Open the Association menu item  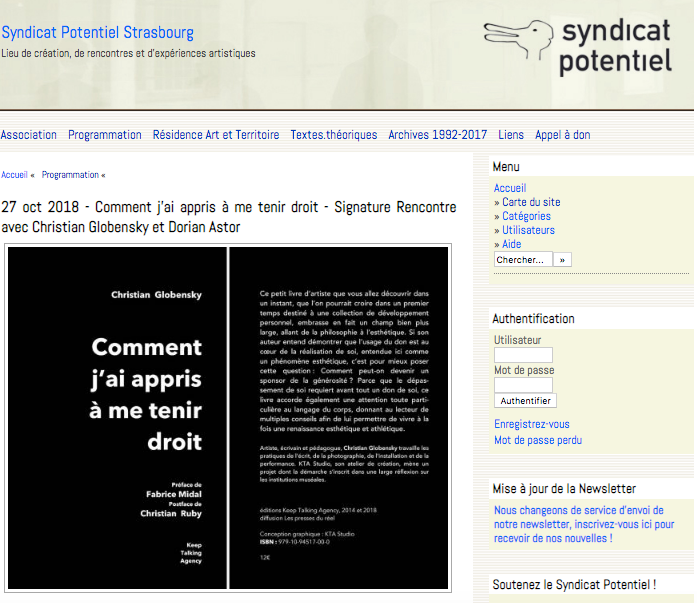coord(29,135)
